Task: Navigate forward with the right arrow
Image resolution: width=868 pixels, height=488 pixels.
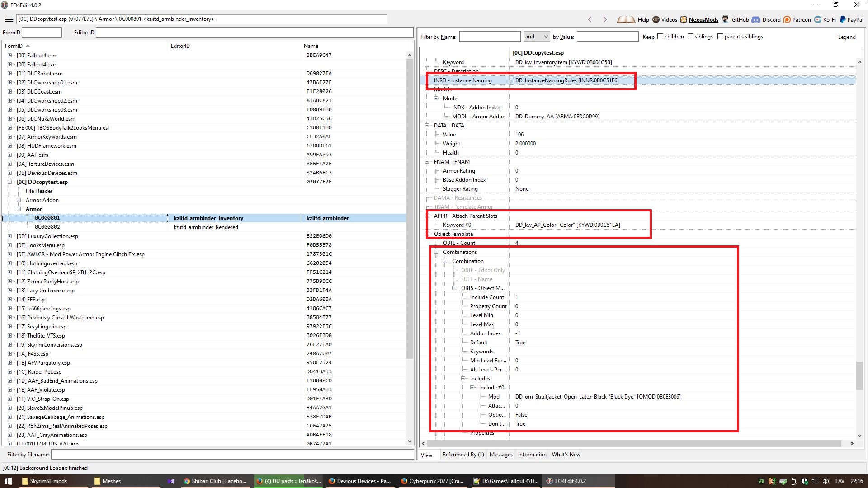Action: pos(605,19)
